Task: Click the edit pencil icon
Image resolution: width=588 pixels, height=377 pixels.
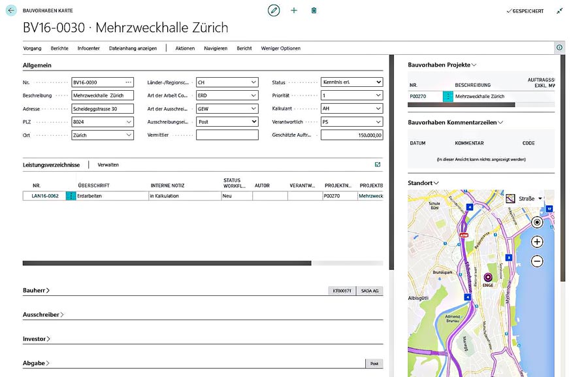Action: (274, 10)
